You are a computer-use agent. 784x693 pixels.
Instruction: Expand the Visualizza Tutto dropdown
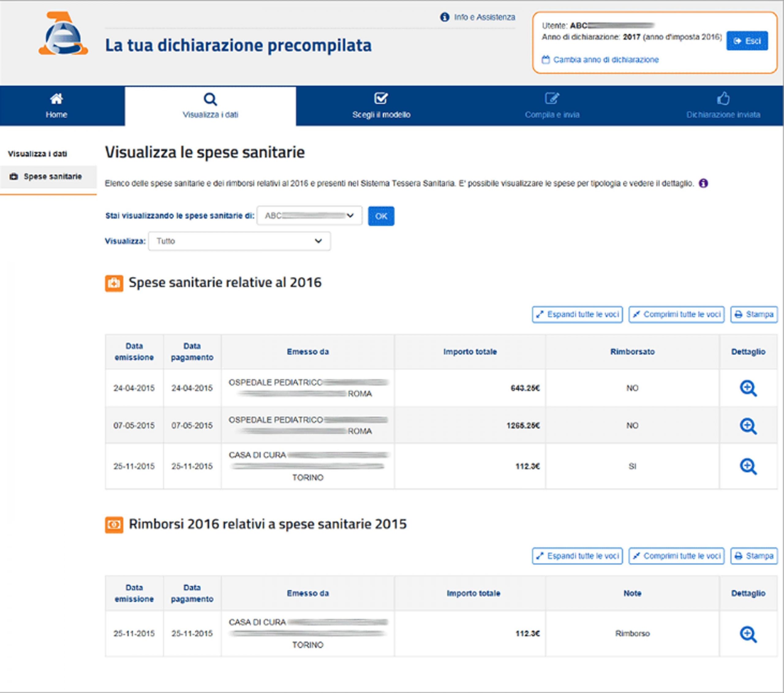tap(239, 241)
